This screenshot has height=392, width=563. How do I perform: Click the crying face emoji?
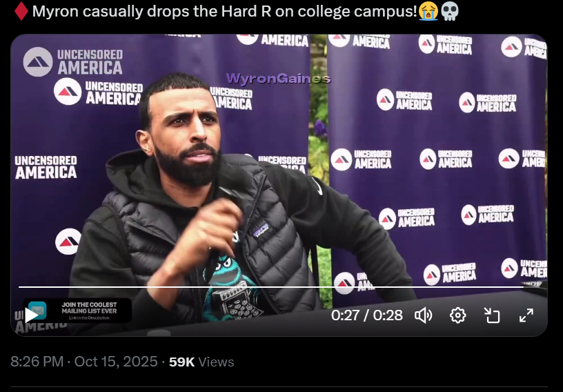click(428, 11)
